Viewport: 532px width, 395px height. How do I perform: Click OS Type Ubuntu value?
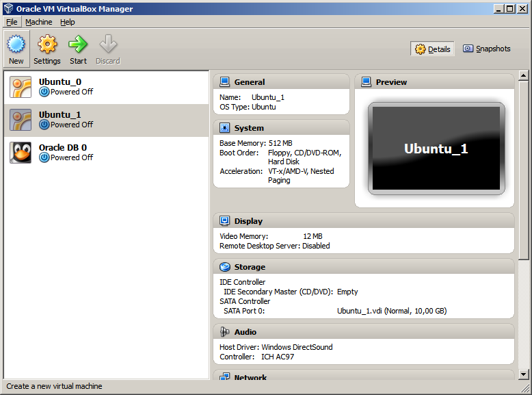(x=264, y=107)
